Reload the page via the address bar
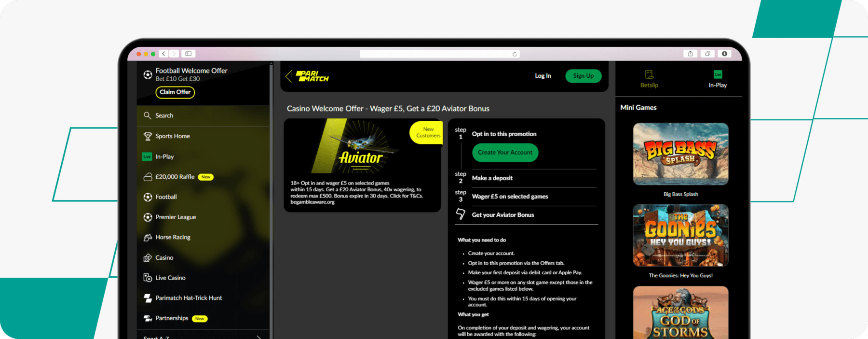 (515, 54)
